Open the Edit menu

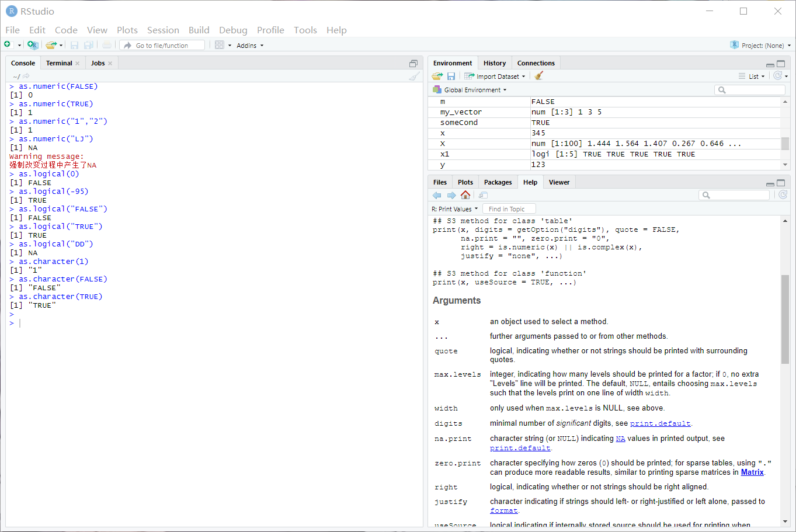[x=37, y=30]
